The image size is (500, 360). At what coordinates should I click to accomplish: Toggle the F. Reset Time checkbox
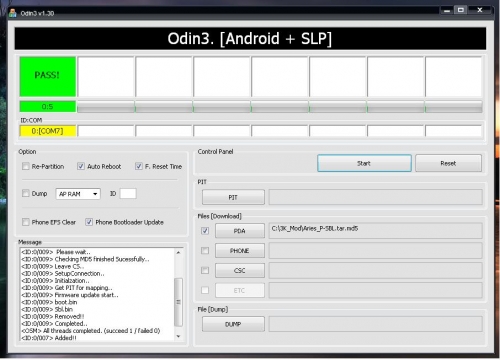(139, 166)
